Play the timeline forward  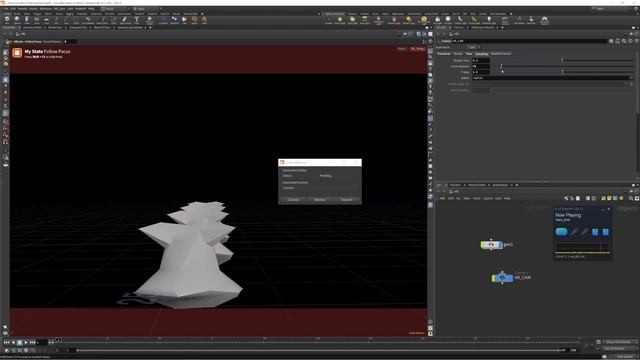coord(26,342)
